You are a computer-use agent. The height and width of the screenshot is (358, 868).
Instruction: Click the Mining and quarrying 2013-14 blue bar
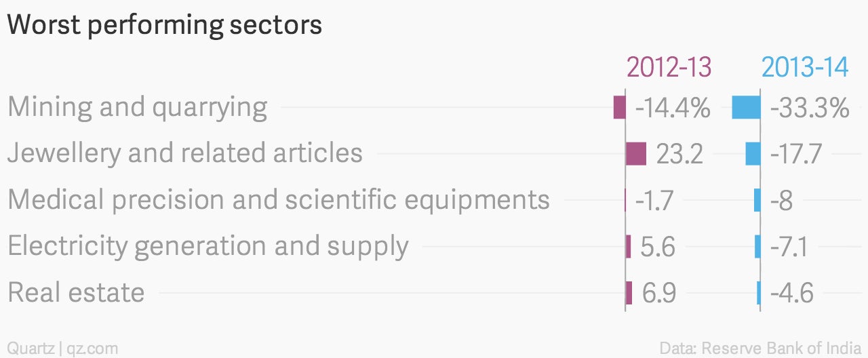coord(746,107)
